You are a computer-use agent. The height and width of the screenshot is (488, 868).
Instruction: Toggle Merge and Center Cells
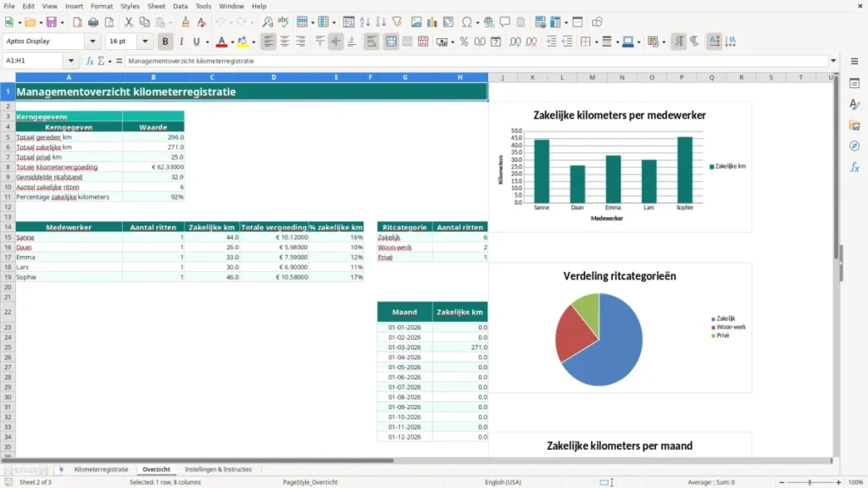[x=391, y=42]
